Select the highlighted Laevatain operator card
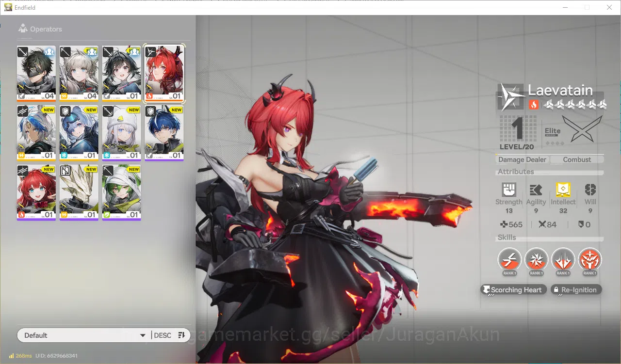Screen dimensions: 621x364 tap(164, 73)
